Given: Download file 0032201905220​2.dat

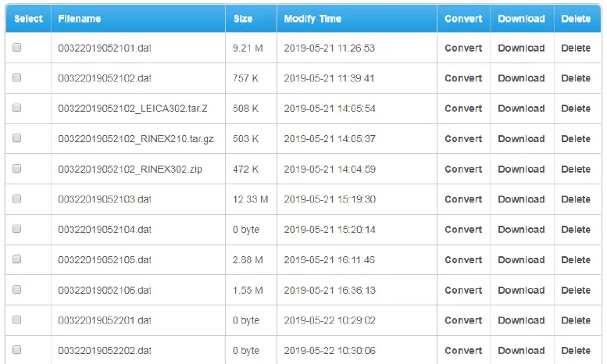Looking at the screenshot, I should 521,351.
